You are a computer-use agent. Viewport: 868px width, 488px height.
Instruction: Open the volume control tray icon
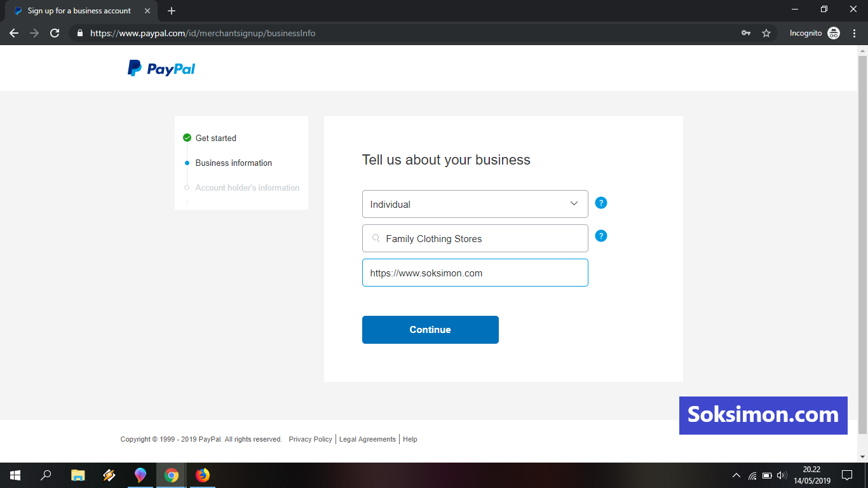[x=782, y=475]
